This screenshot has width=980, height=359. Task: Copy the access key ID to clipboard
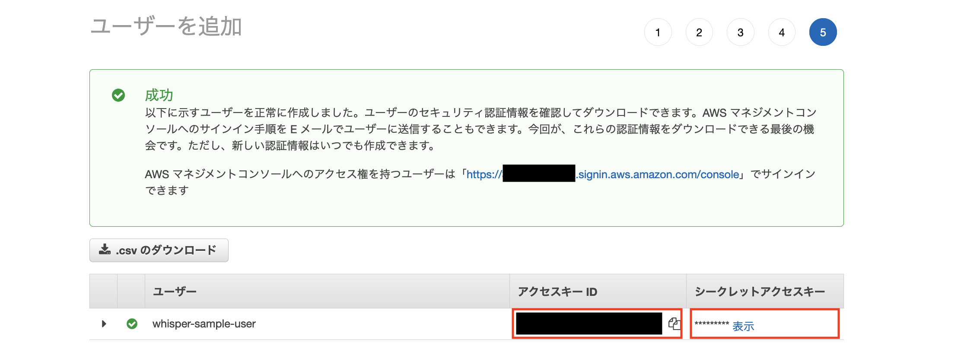674,324
